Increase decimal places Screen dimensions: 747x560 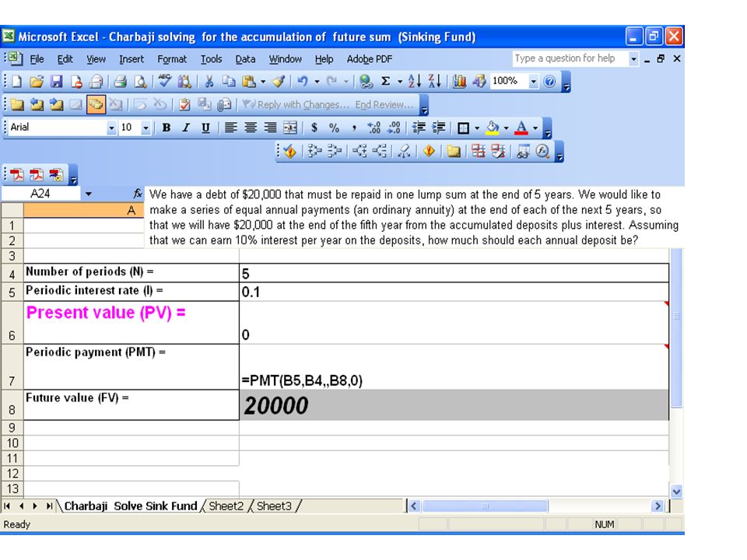pyautogui.click(x=374, y=128)
